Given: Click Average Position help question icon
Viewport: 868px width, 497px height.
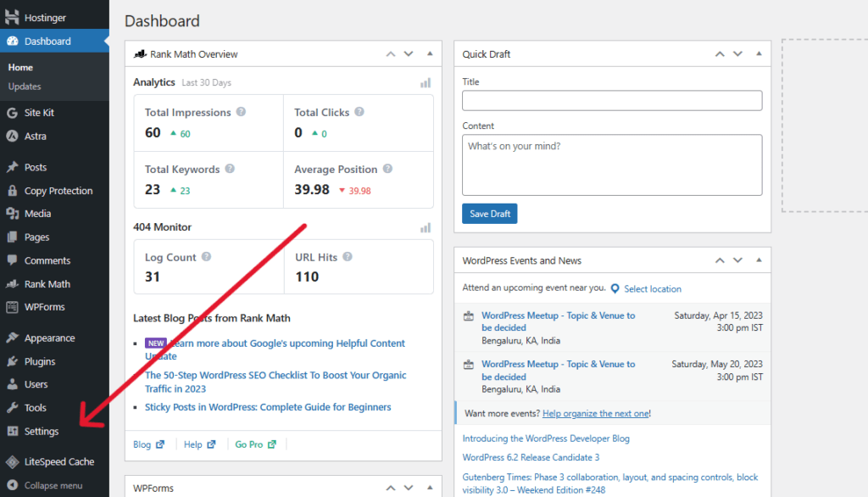Looking at the screenshot, I should [x=387, y=169].
